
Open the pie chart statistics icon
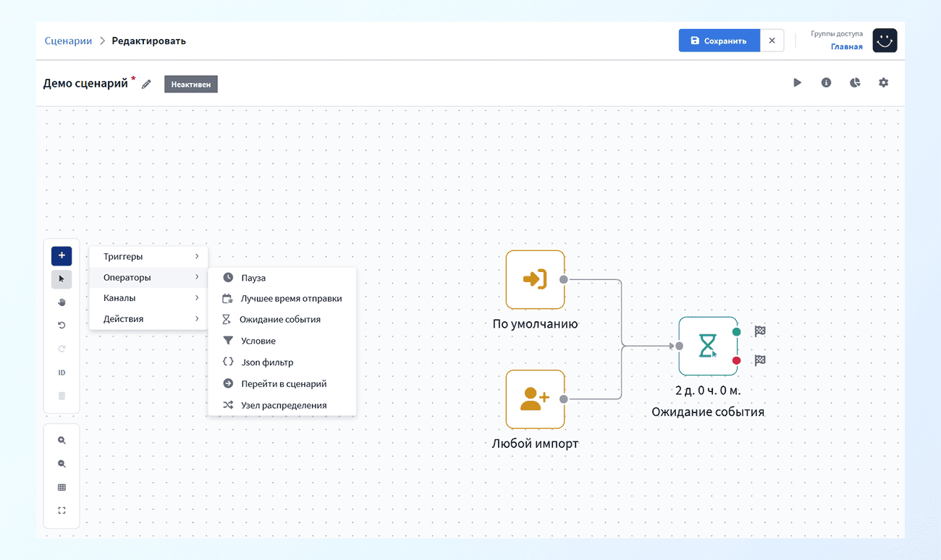pyautogui.click(x=855, y=82)
